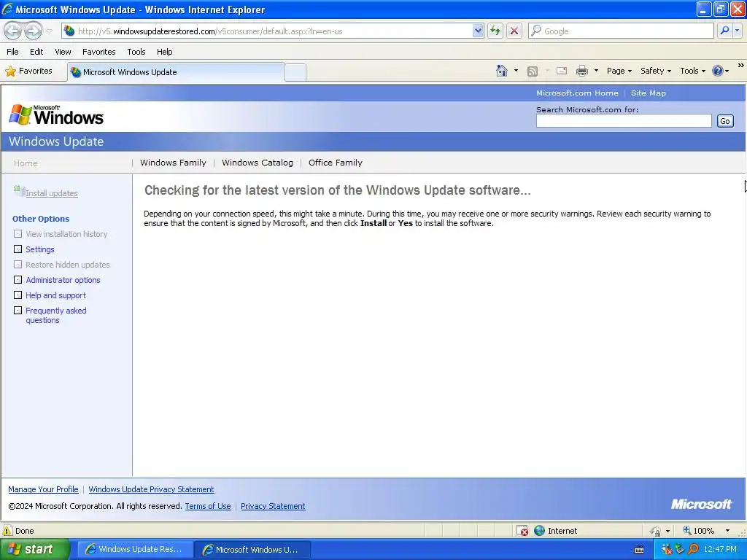747x560 pixels.
Task: Follow the Manage Your Profile link
Action: [43, 489]
